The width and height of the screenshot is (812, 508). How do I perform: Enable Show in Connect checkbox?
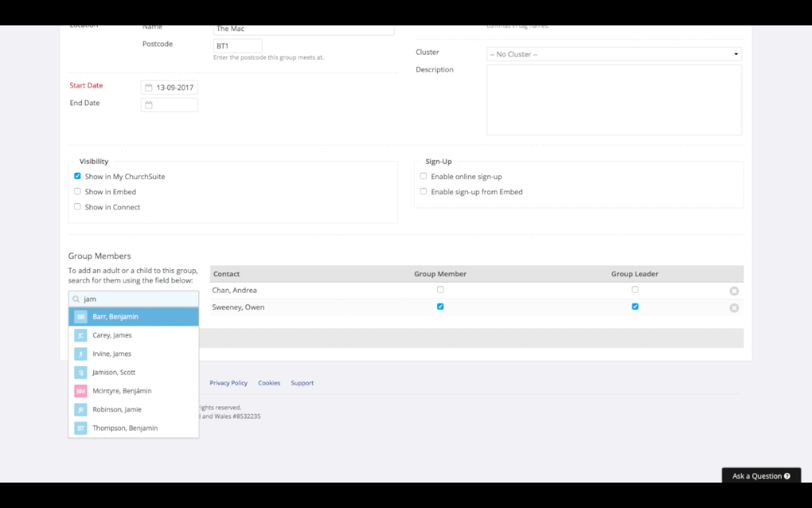(77, 207)
